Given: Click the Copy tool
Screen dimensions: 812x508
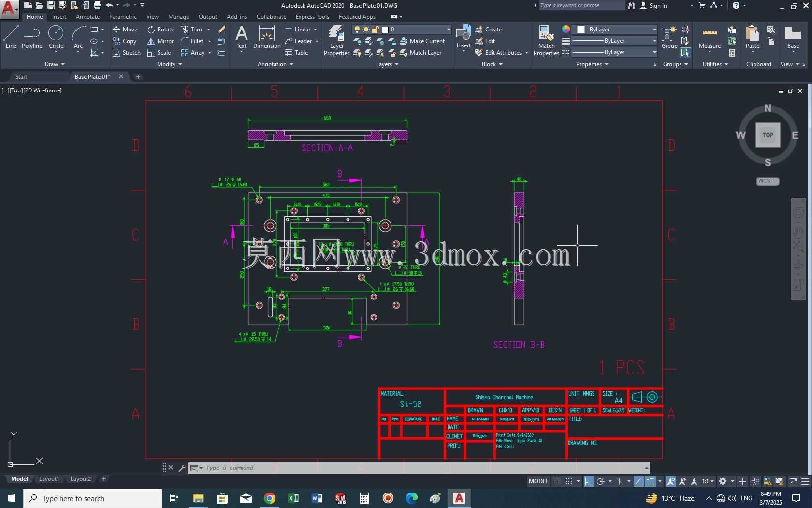Looking at the screenshot, I should click(x=125, y=41).
